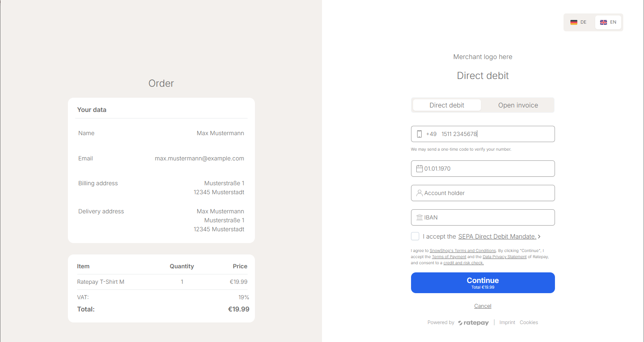Expand the SEPA mandate chevron arrow
The height and width of the screenshot is (342, 644).
pyautogui.click(x=539, y=237)
